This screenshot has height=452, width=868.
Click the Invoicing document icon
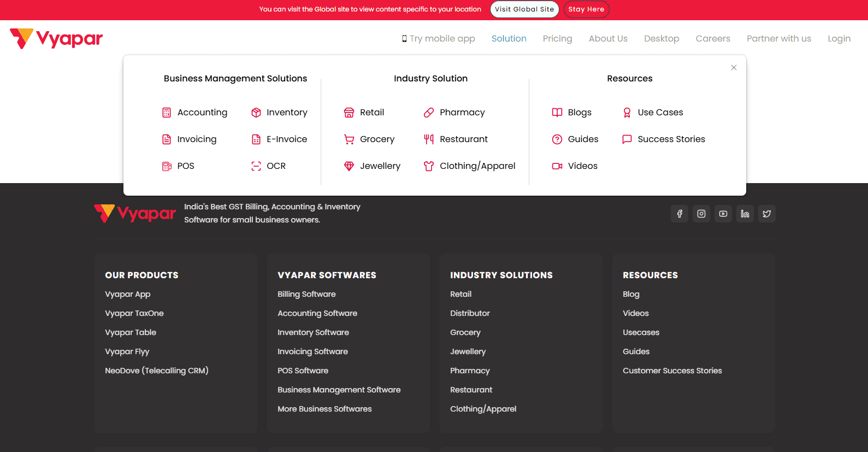point(167,139)
